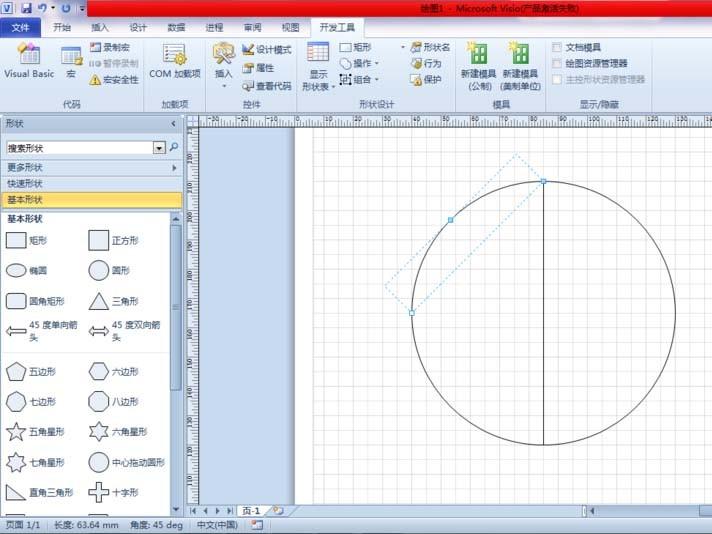Click the insert new page tab icon
Image resolution: width=712 pixels, height=534 pixels.
[278, 511]
